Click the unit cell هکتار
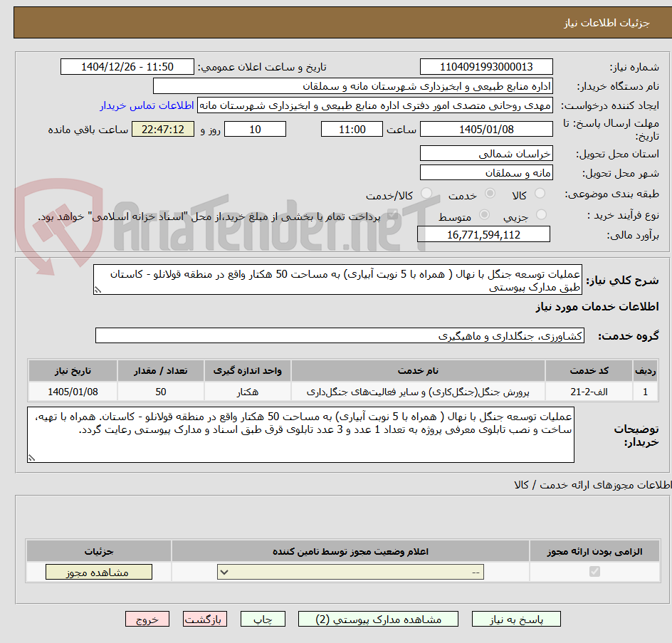 248,392
